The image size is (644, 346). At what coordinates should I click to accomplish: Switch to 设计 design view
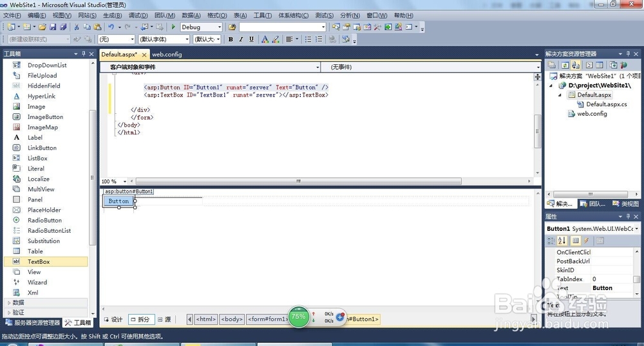point(113,320)
